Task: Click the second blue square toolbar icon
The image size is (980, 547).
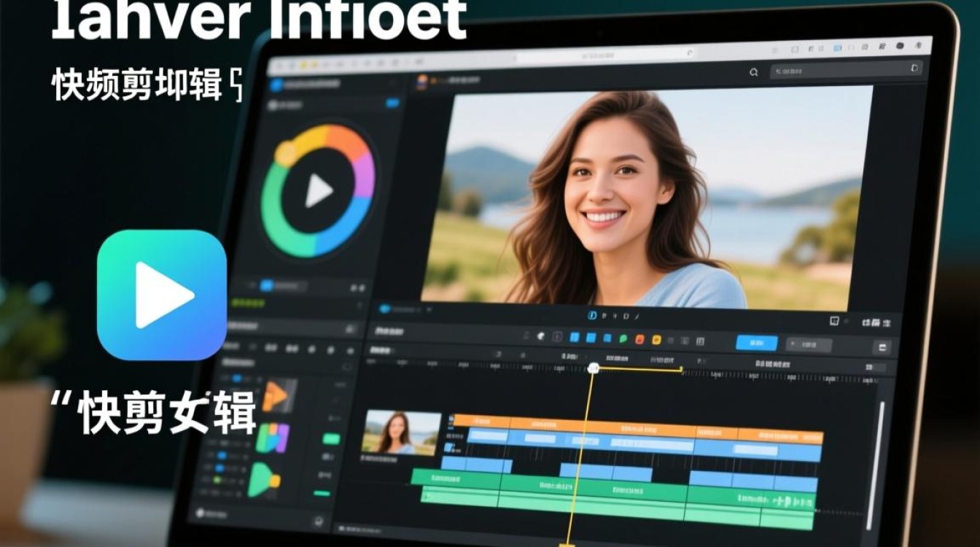Action: click(x=591, y=338)
